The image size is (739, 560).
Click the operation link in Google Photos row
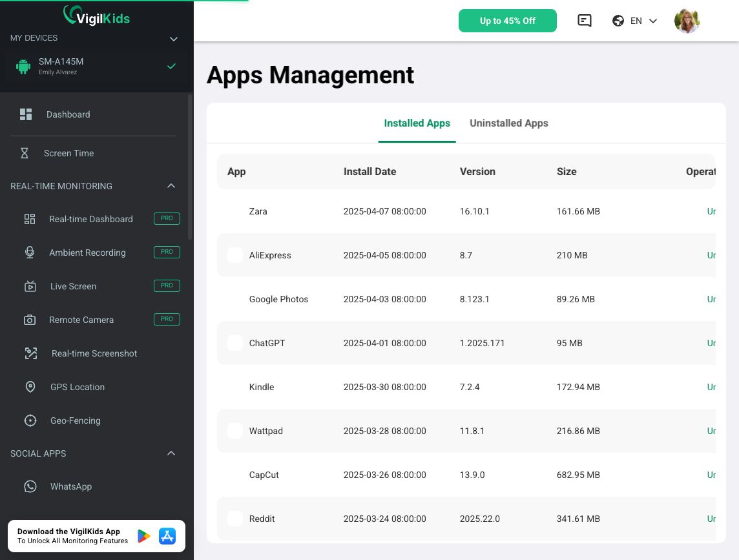(x=711, y=299)
